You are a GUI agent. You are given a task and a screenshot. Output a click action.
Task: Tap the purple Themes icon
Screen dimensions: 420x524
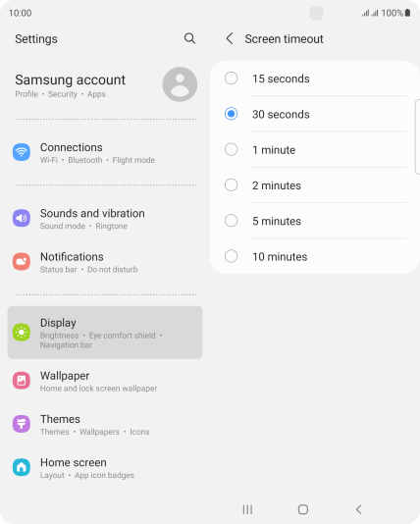22,424
